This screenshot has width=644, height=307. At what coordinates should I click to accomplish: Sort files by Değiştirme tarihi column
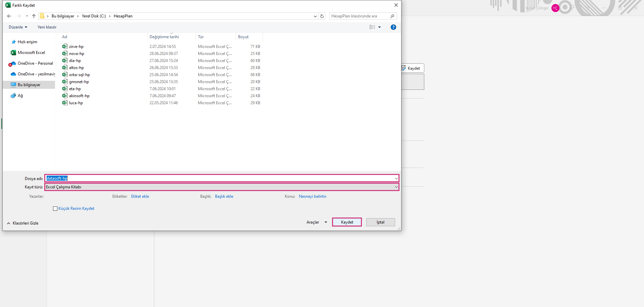(x=164, y=37)
